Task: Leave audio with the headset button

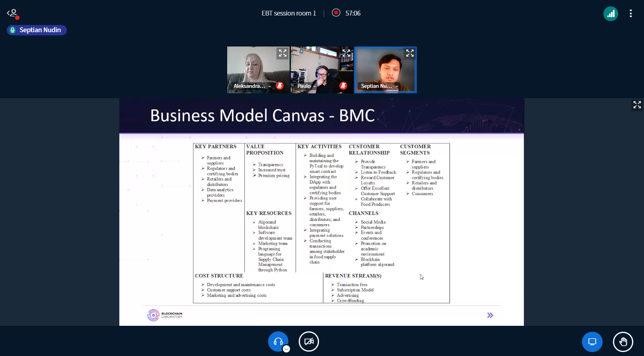Action: 278,341
